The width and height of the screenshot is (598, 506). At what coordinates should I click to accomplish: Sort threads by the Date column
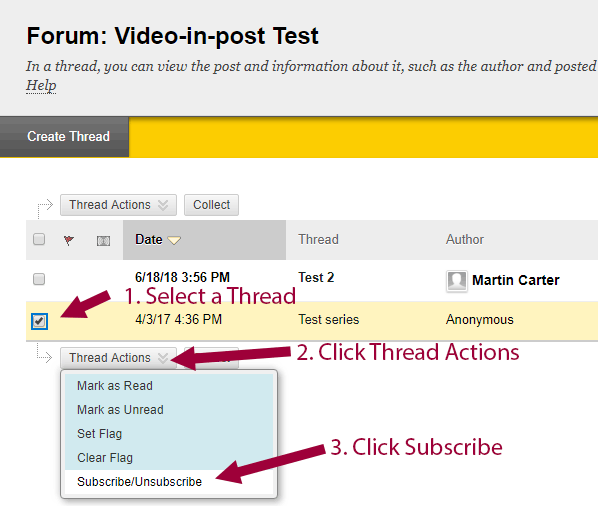(149, 240)
